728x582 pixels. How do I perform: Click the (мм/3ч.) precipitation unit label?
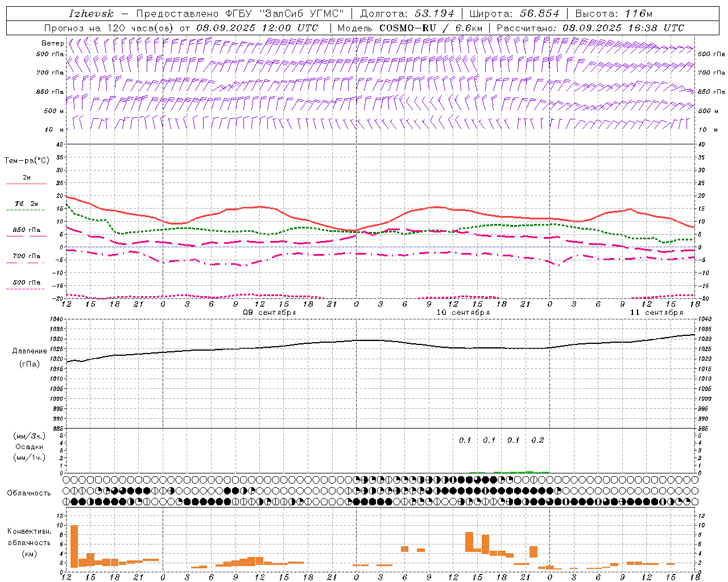point(30,436)
